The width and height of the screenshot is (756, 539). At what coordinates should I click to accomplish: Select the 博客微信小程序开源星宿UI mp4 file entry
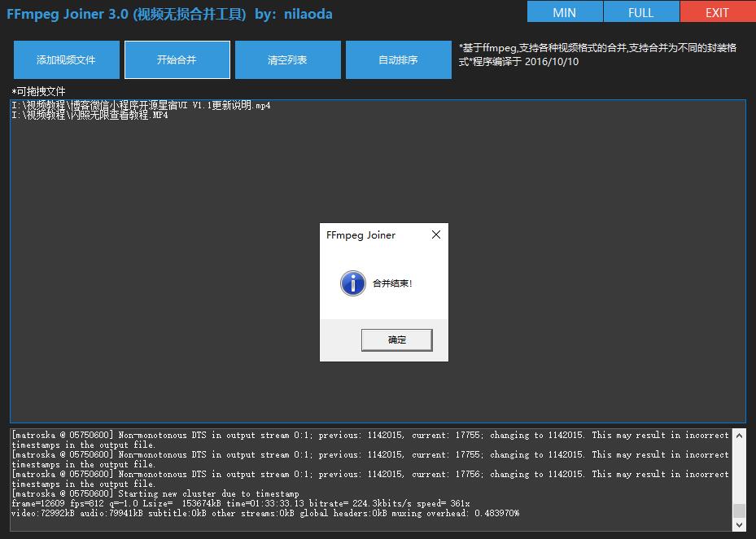click(141, 106)
